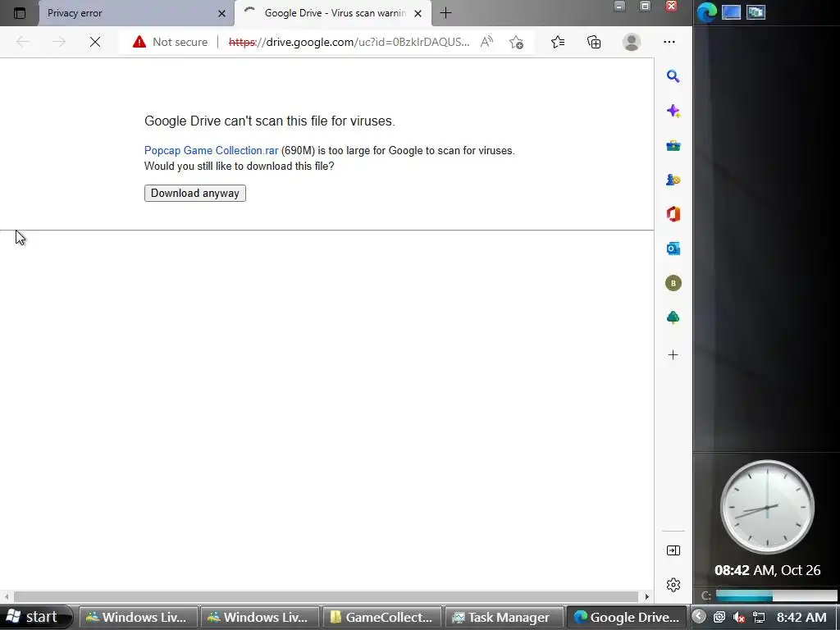The height and width of the screenshot is (630, 840).
Task: Open the sidebar Games icon
Action: (x=673, y=180)
